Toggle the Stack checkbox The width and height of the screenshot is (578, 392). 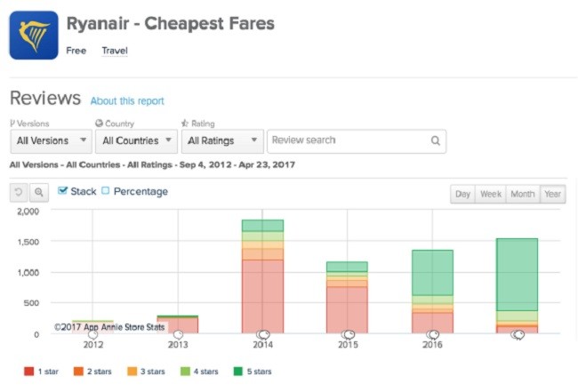62,190
